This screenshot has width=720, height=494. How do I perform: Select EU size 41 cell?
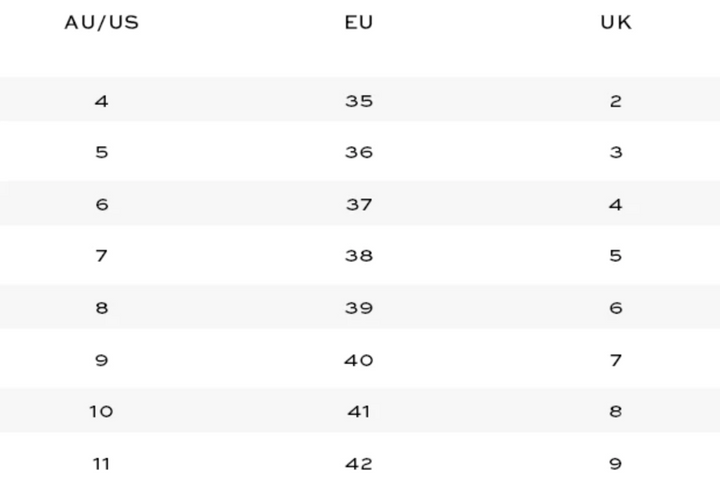coord(358,412)
